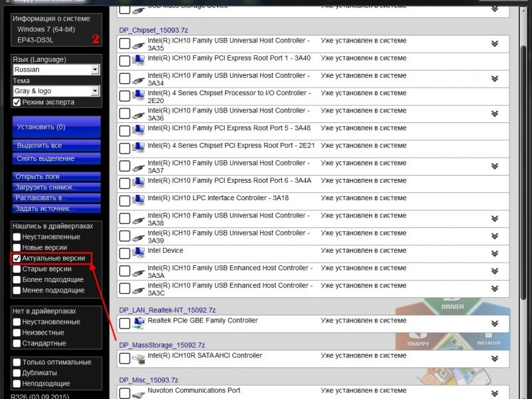Toggle the Режим эксперта checkbox

pos(17,102)
